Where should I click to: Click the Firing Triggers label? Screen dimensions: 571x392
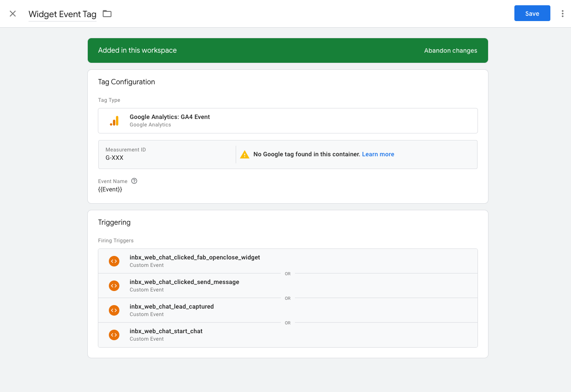pos(116,241)
